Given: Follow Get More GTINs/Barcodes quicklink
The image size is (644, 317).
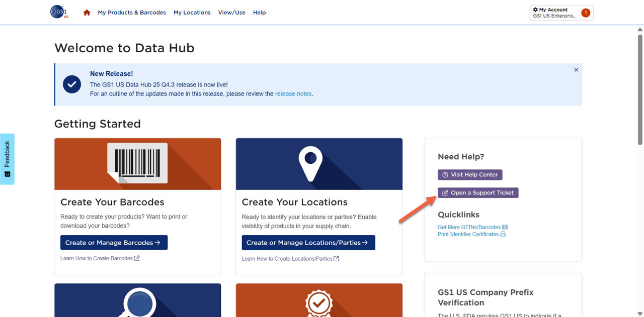Looking at the screenshot, I should [x=469, y=227].
